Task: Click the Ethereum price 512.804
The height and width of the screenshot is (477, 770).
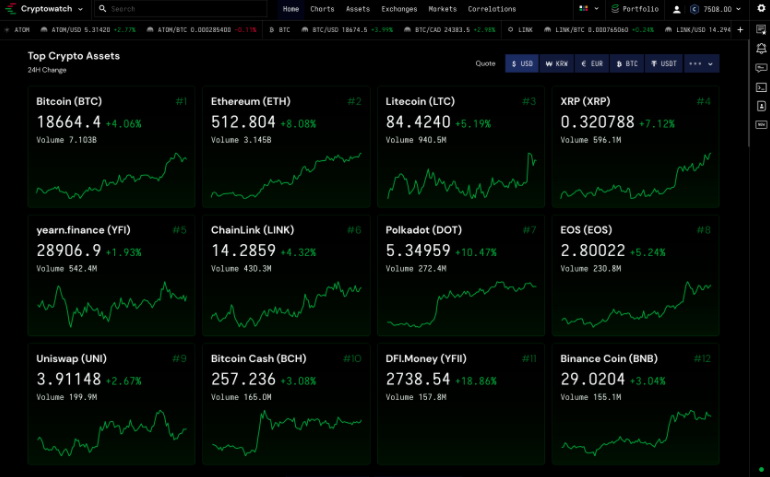Action: click(x=243, y=122)
